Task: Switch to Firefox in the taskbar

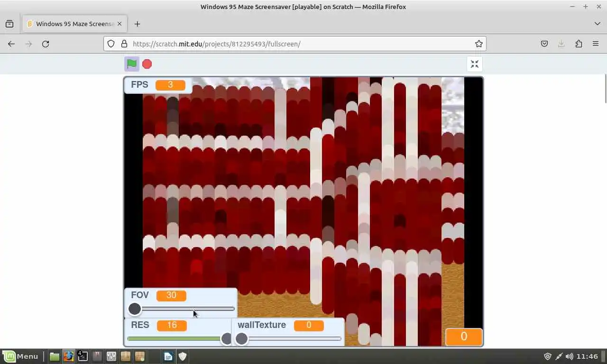Action: pos(69,356)
